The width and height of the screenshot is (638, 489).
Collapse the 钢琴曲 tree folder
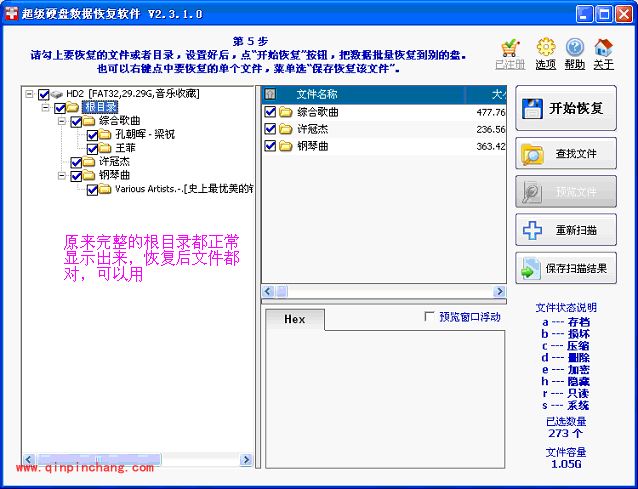62,175
